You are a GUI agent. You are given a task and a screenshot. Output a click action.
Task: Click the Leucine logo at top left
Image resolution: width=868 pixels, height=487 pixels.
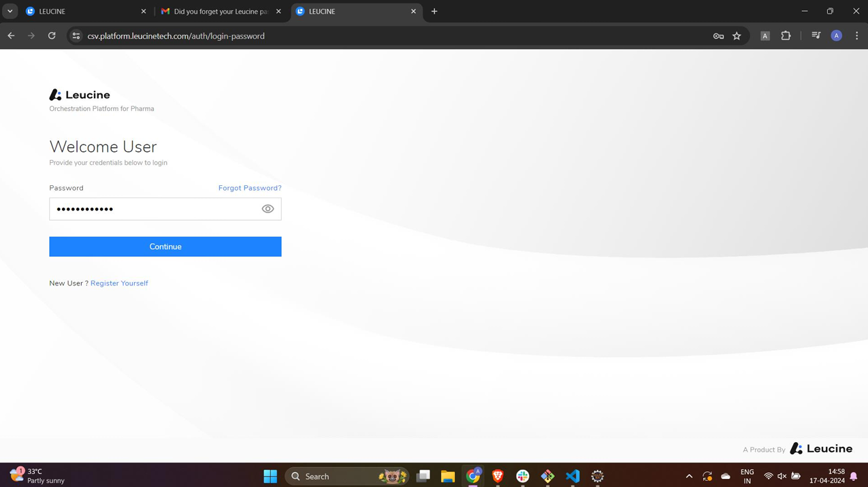point(80,95)
